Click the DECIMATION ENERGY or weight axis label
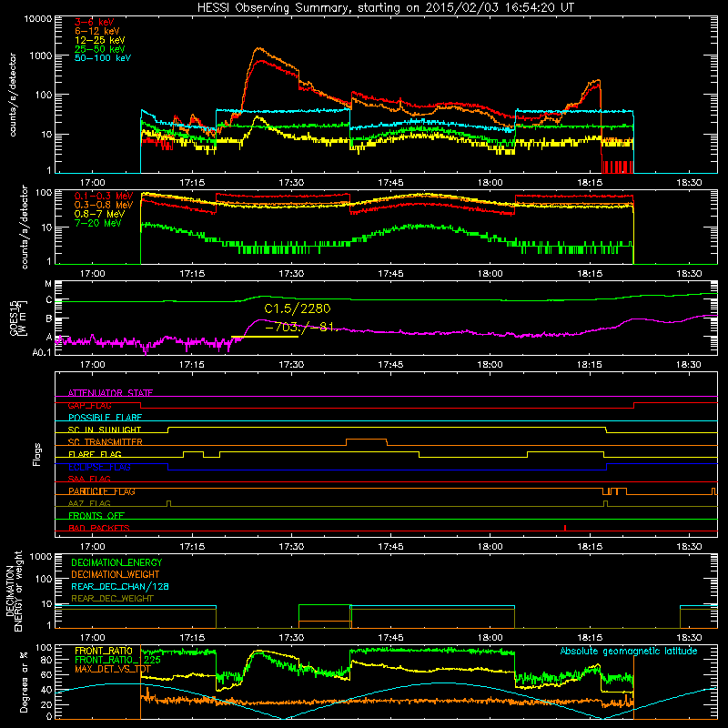The image size is (728, 728). coord(14,591)
